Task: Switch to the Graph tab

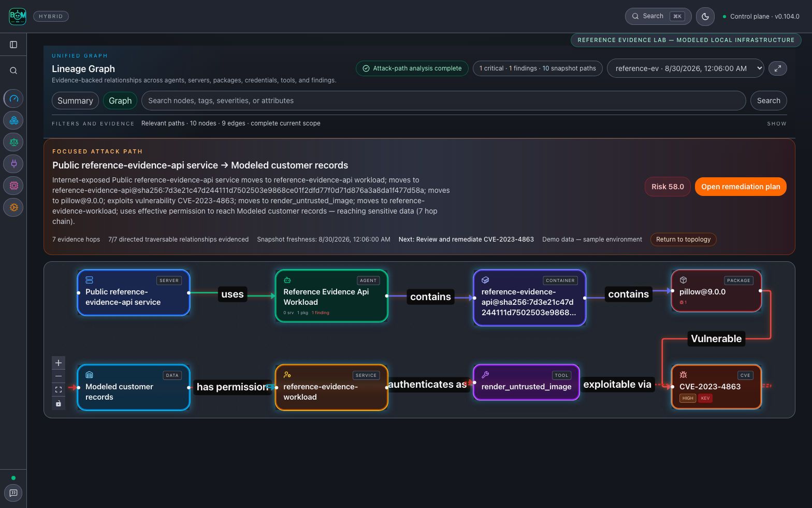Action: coord(120,101)
